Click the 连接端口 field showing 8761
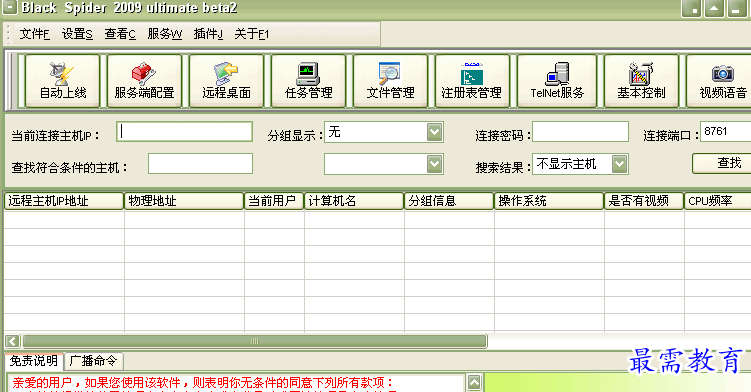Viewport: 751px width, 392px height. pos(725,131)
